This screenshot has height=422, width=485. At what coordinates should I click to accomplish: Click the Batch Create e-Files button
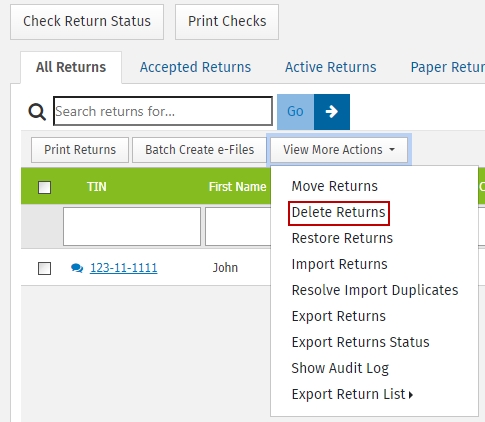click(x=200, y=150)
